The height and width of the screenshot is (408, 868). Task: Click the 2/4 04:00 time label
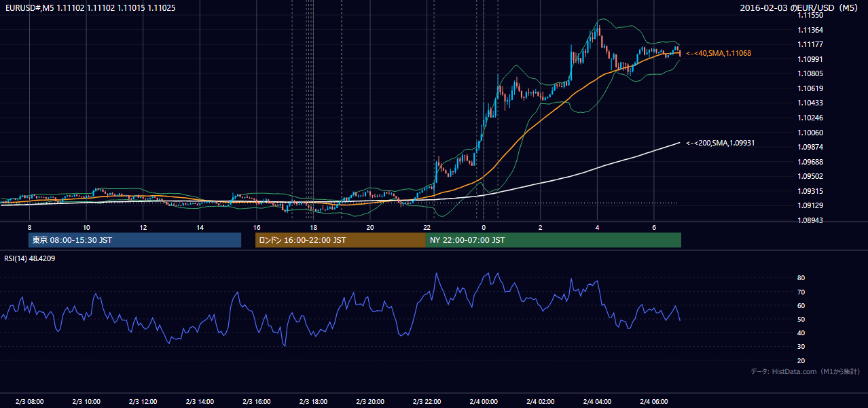pyautogui.click(x=596, y=401)
